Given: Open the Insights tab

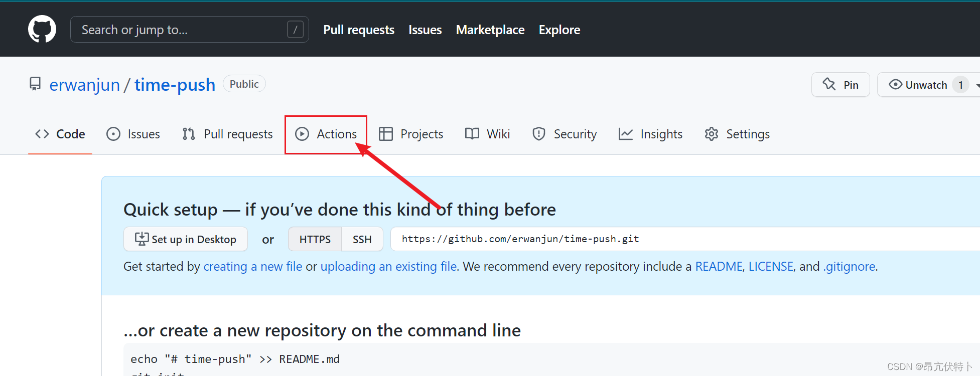Looking at the screenshot, I should tap(651, 134).
